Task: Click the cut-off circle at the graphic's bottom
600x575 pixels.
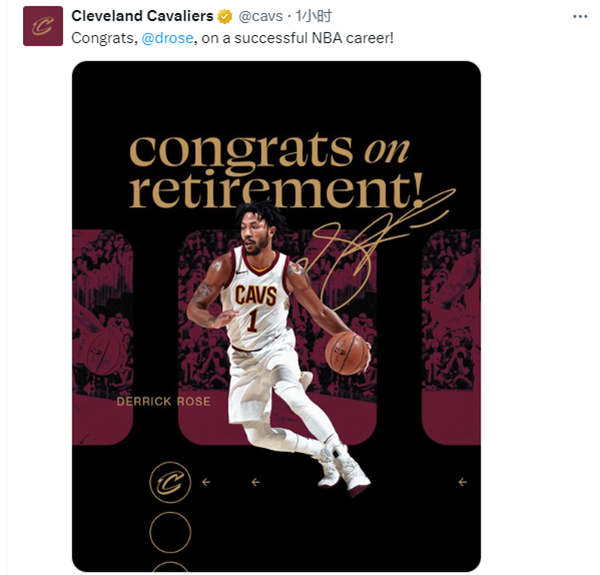Action: (x=170, y=566)
